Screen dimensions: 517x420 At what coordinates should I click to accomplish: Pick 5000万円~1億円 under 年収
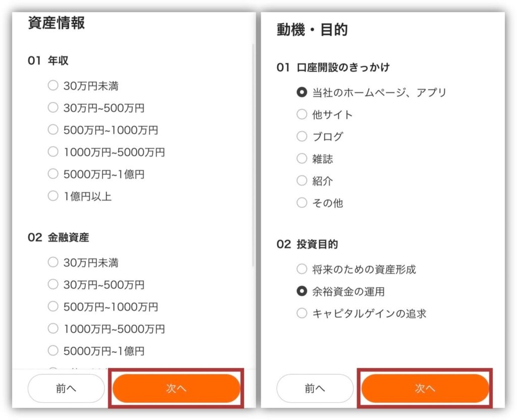point(53,174)
